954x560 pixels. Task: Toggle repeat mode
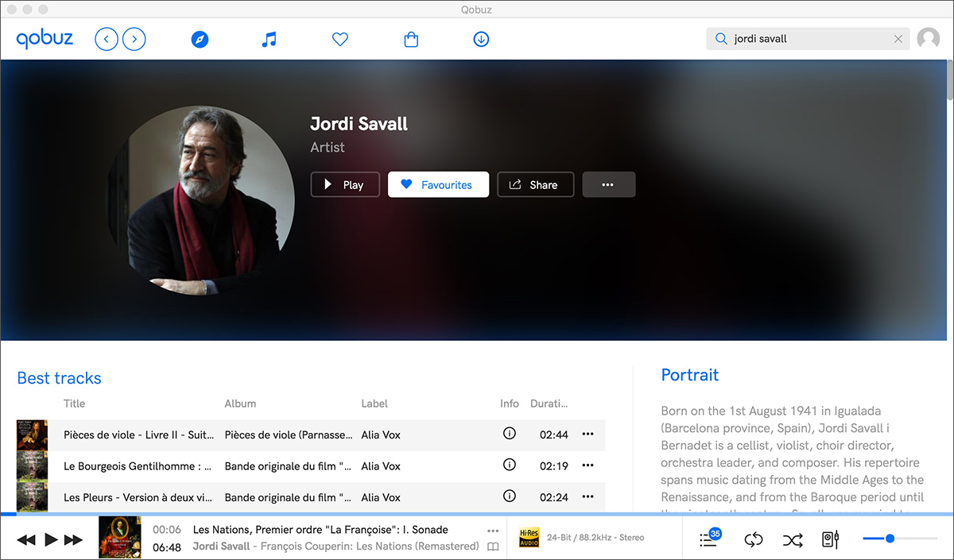click(754, 540)
